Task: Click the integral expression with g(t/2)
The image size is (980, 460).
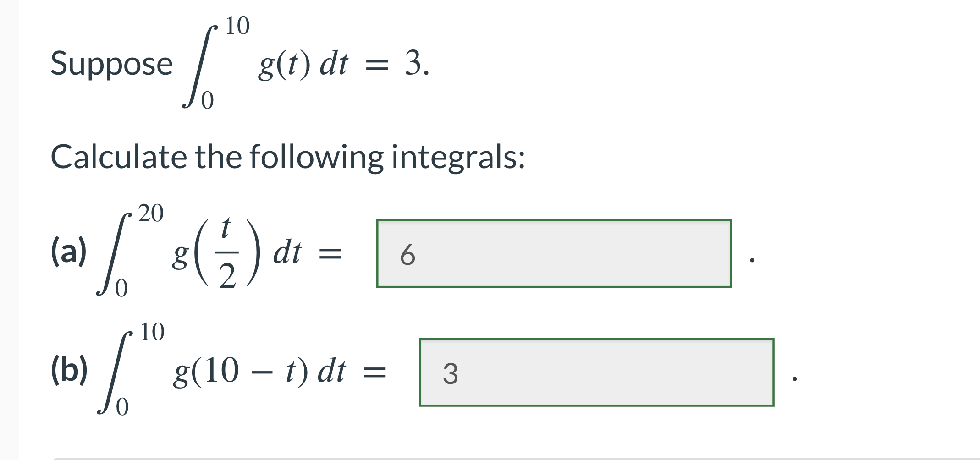Action: click(206, 252)
